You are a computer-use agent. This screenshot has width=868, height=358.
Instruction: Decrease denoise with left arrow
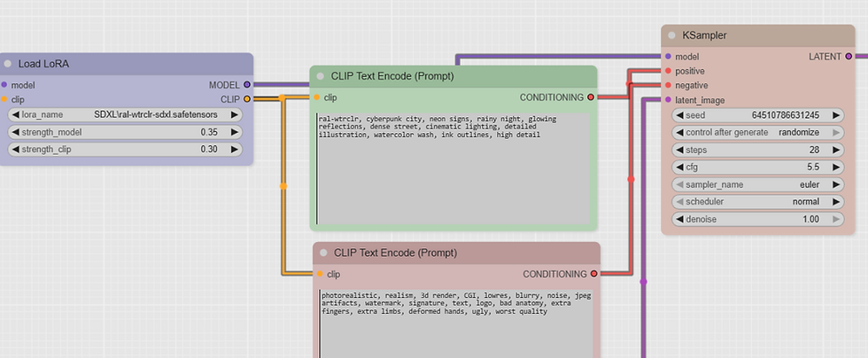[x=680, y=219]
